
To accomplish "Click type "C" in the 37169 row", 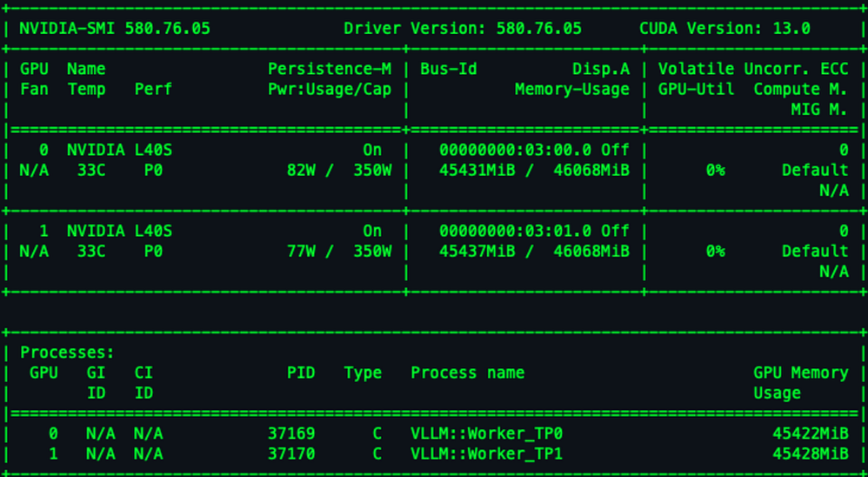I will (x=377, y=433).
